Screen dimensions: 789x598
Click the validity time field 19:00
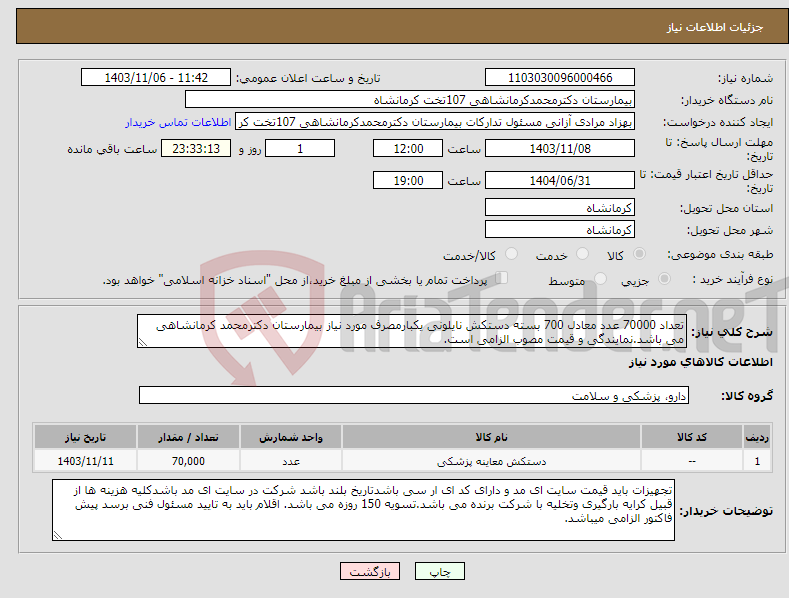[x=408, y=180]
